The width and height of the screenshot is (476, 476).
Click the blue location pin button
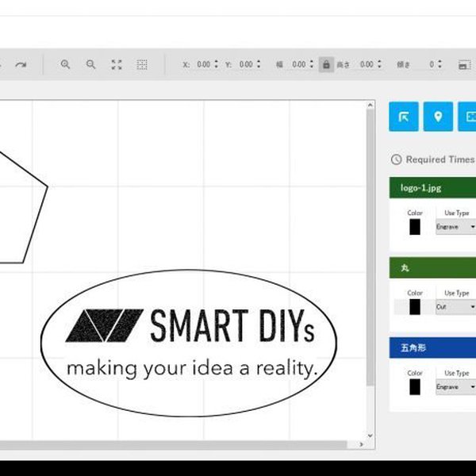tap(438, 117)
